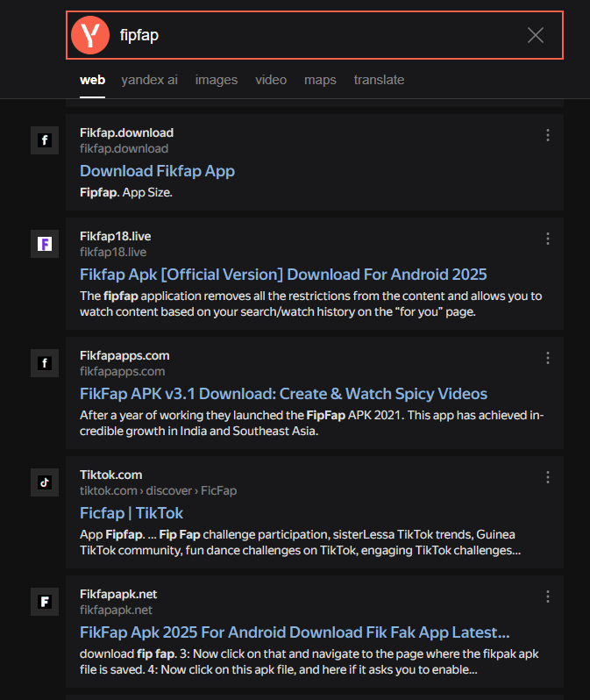Click the fikfapapps.com URL text
This screenshot has height=700, width=590.
click(x=122, y=371)
